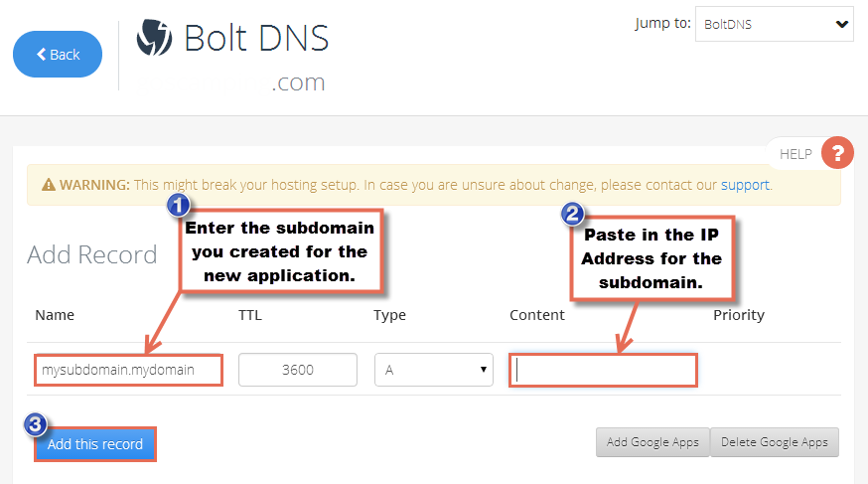Click the left chevron icon in the Back button
868x484 pixels.
point(41,55)
